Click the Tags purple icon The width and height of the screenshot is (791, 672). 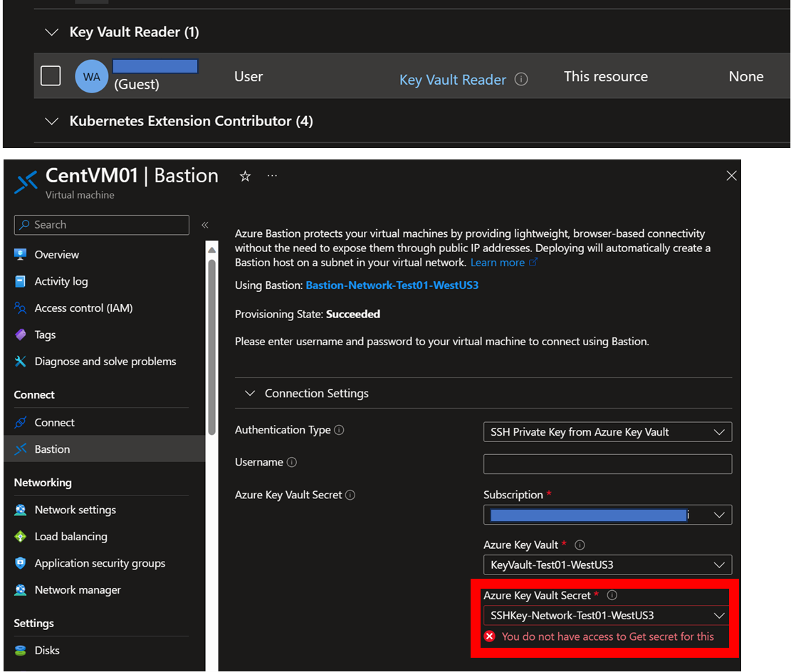coord(20,335)
